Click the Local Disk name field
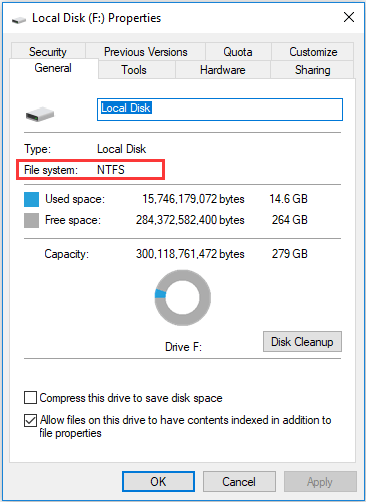Screen dimensions: 366x502 click(x=220, y=109)
